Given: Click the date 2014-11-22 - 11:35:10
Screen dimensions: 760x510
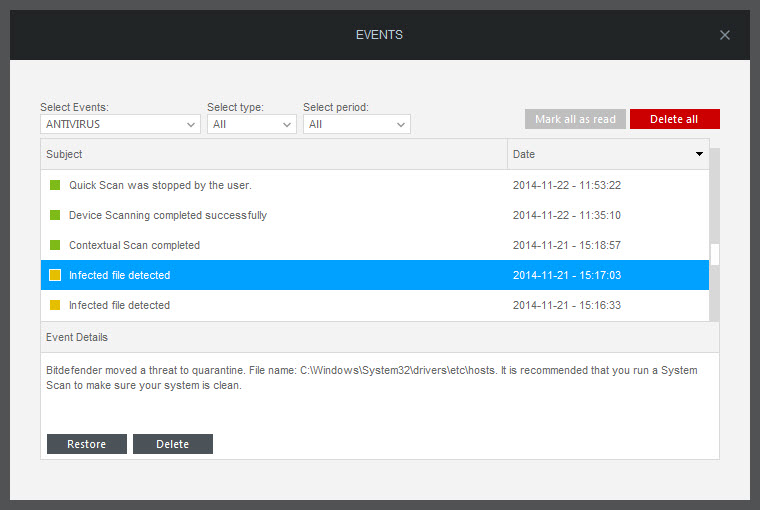Looking at the screenshot, I should 567,215.
